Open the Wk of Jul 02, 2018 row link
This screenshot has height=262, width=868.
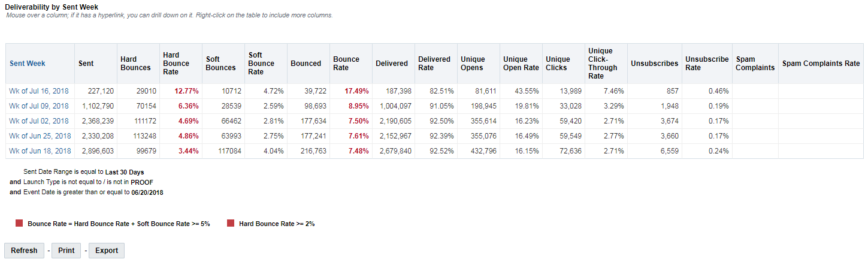(x=39, y=121)
